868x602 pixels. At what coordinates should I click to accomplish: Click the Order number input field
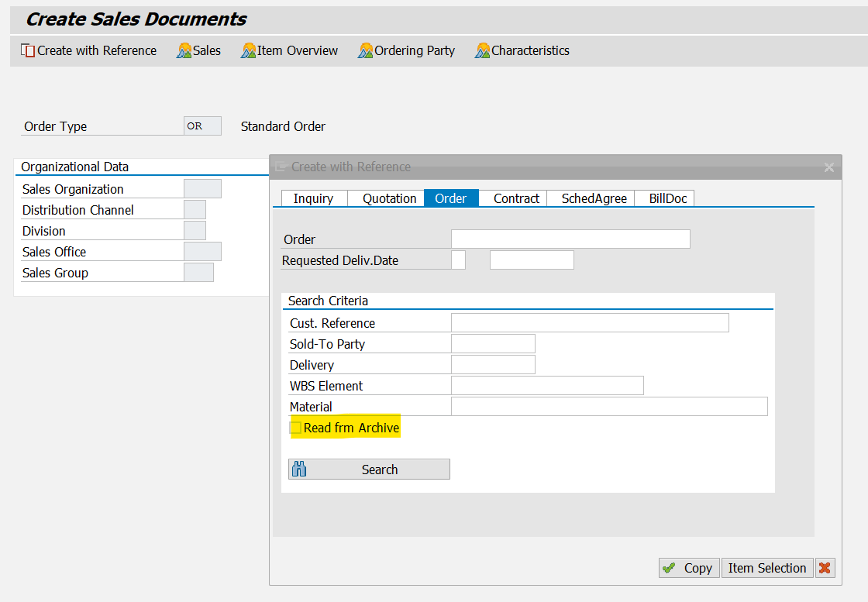point(570,239)
